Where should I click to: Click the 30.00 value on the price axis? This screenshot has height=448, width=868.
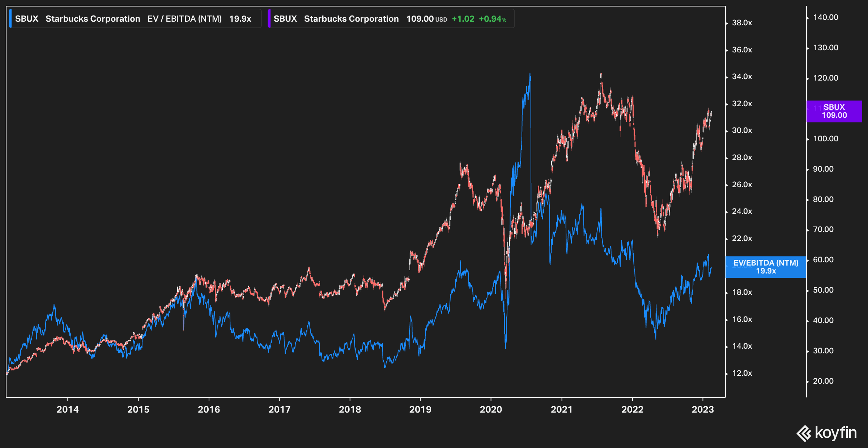(x=823, y=351)
